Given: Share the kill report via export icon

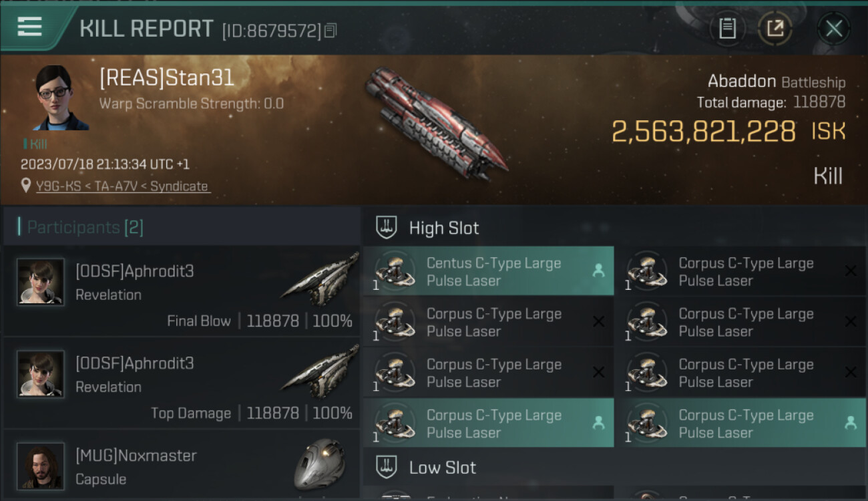Looking at the screenshot, I should click(x=775, y=29).
